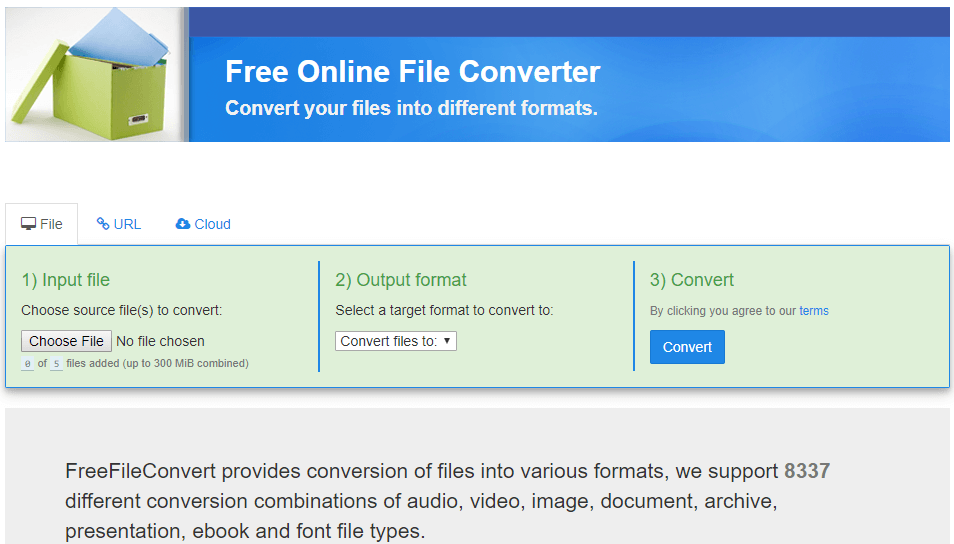Click the Choose File button
This screenshot has width=954, height=544.
click(x=66, y=341)
